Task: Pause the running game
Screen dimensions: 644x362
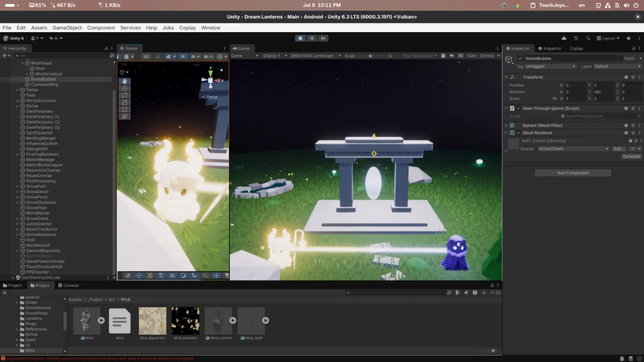Action: pyautogui.click(x=312, y=38)
